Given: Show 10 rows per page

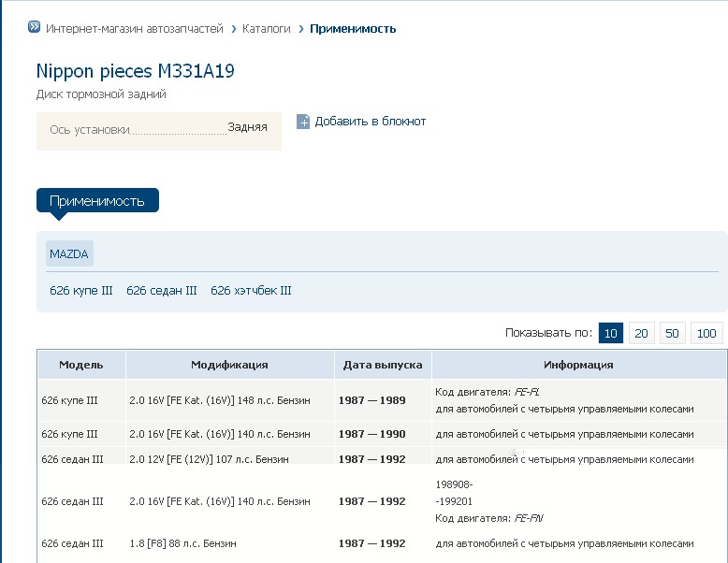Looking at the screenshot, I should click(611, 333).
